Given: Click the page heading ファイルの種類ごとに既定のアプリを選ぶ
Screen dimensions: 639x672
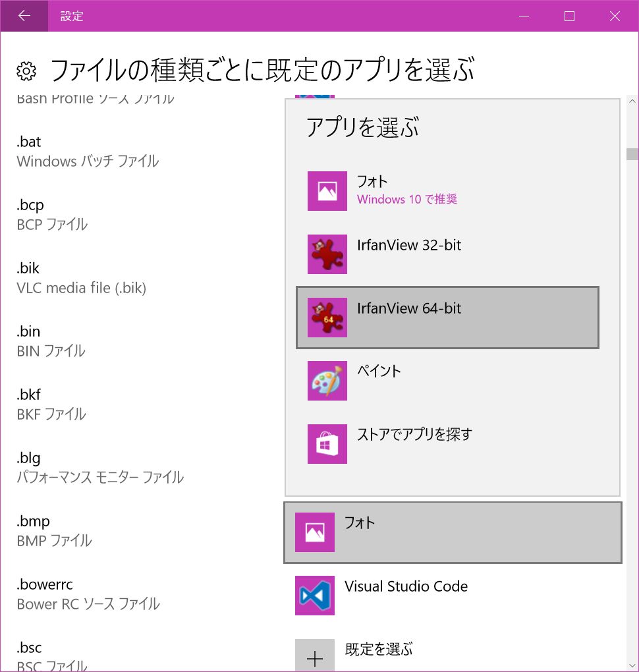Looking at the screenshot, I should [262, 70].
